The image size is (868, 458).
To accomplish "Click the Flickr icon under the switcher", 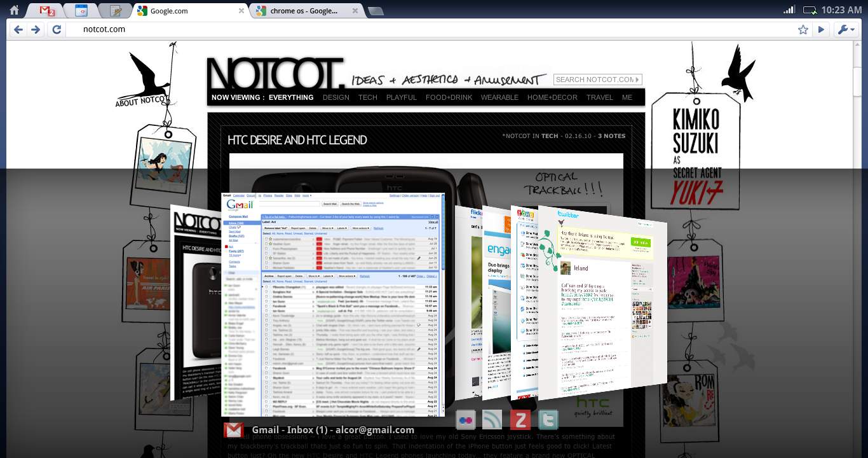I will (465, 420).
